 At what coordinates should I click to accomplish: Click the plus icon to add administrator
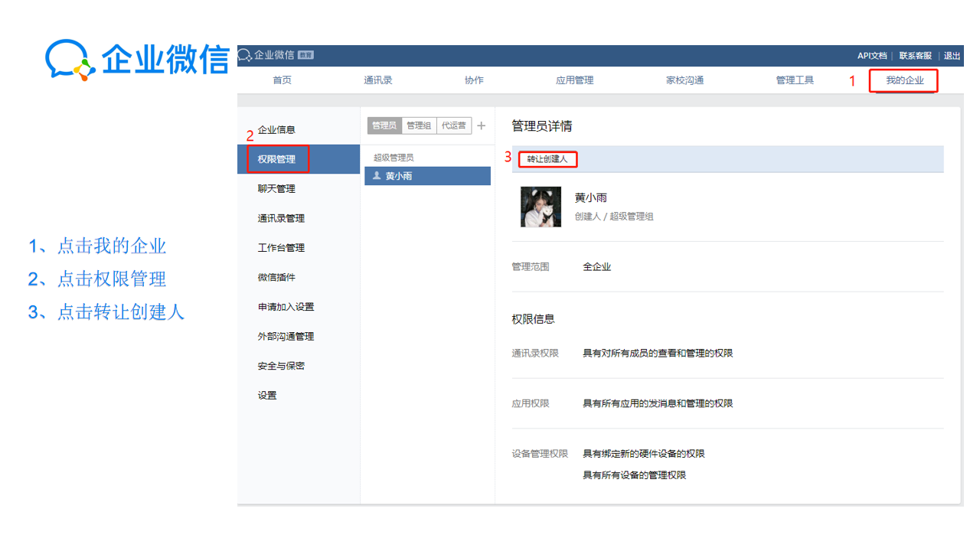tap(482, 126)
